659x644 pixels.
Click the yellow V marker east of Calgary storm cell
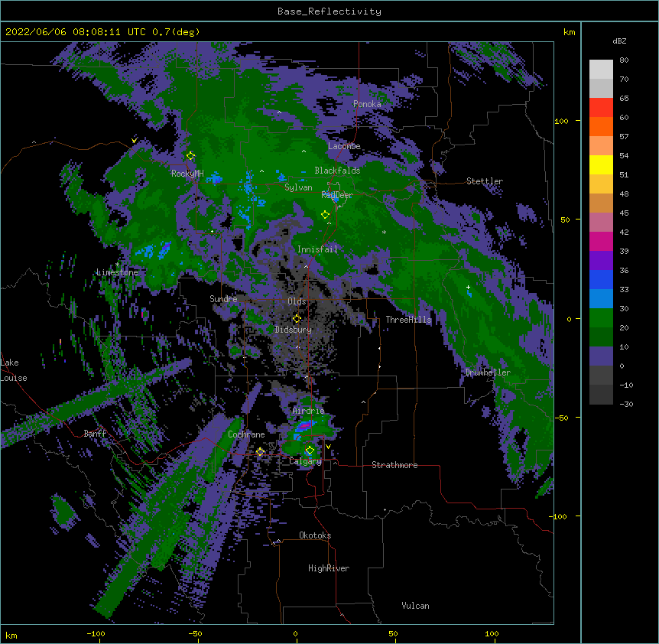pyautogui.click(x=328, y=447)
